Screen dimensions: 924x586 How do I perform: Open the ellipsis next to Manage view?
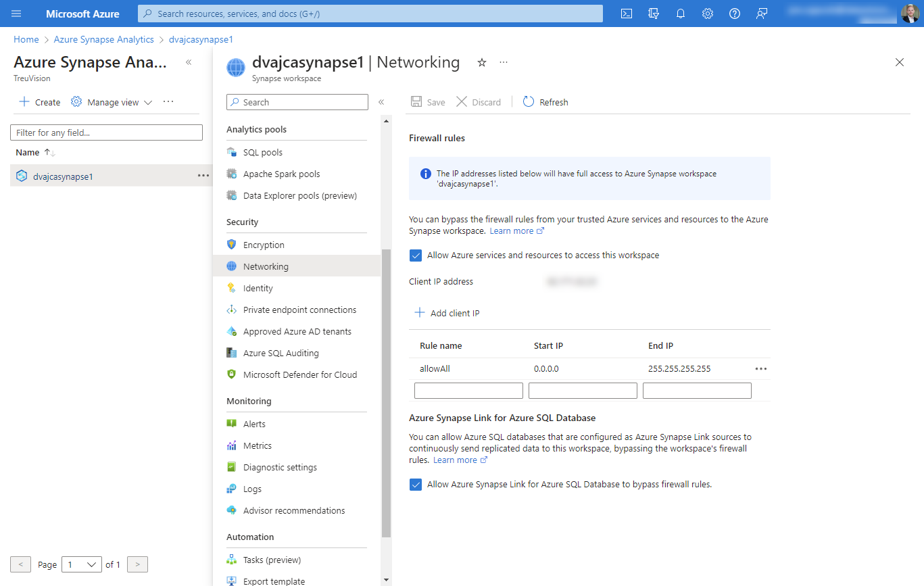(x=168, y=102)
